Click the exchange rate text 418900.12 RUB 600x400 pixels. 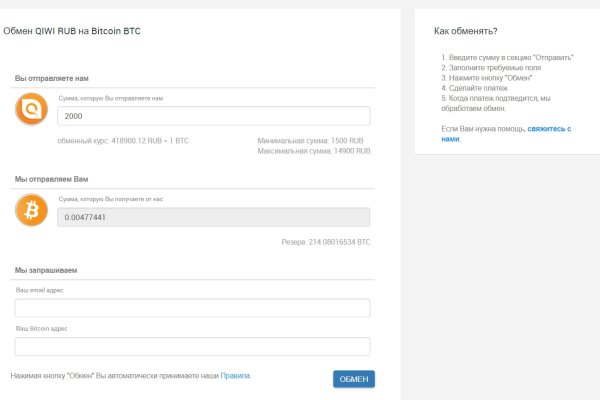[123, 141]
